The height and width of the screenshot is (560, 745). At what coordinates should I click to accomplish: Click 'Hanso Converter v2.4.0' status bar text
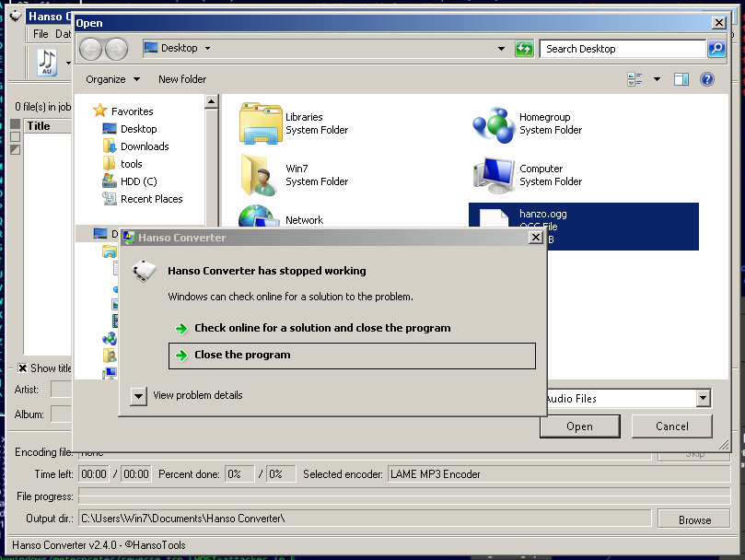click(64, 545)
